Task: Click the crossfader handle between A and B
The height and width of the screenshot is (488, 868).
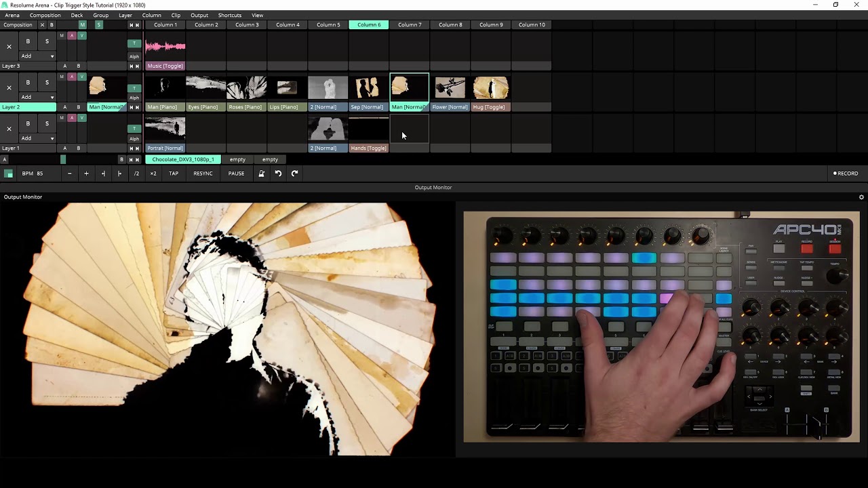Action: [63, 160]
